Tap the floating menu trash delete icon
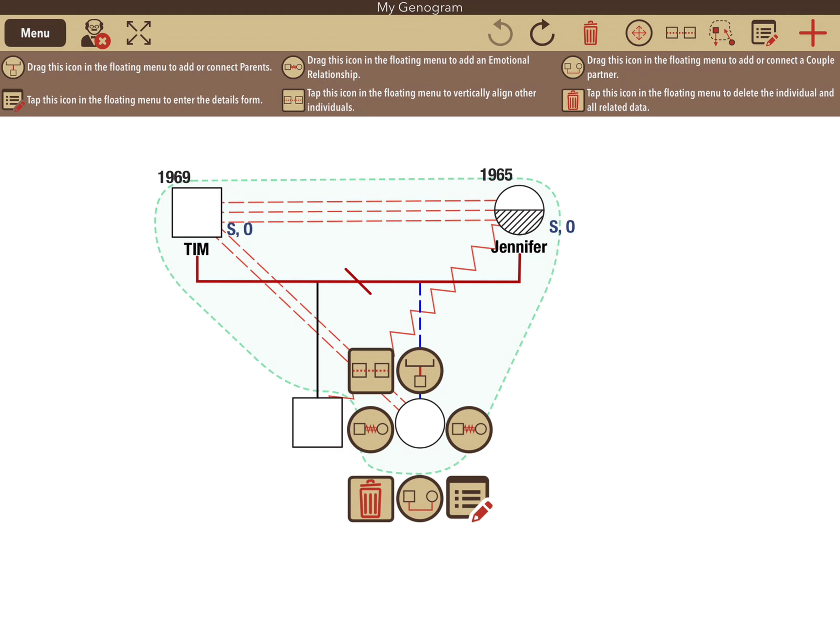This screenshot has height=630, width=840. tap(371, 499)
